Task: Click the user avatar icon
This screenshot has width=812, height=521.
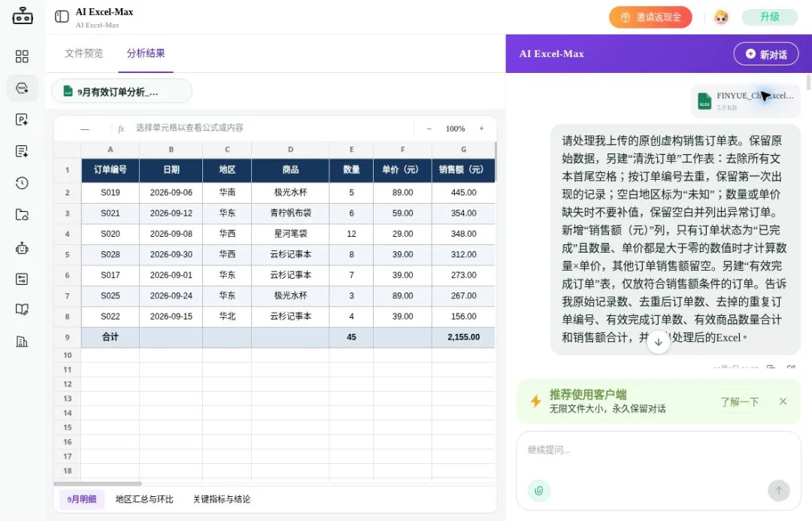Action: point(721,17)
